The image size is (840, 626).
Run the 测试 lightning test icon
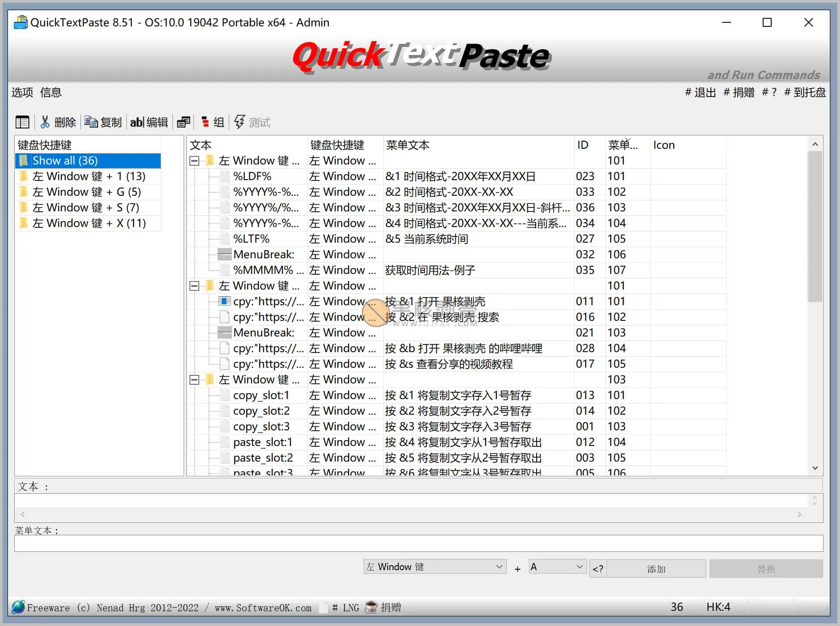click(239, 121)
